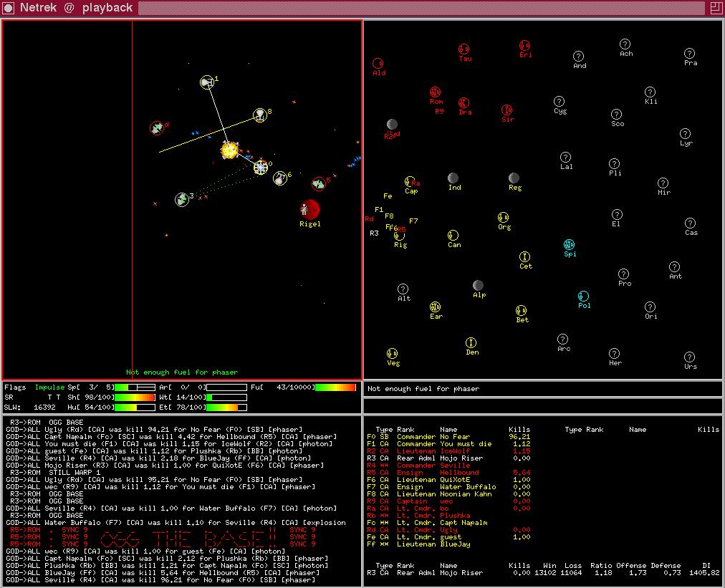725x588 pixels.
Task: Click unknown planet Urs on galactic map
Action: click(689, 357)
